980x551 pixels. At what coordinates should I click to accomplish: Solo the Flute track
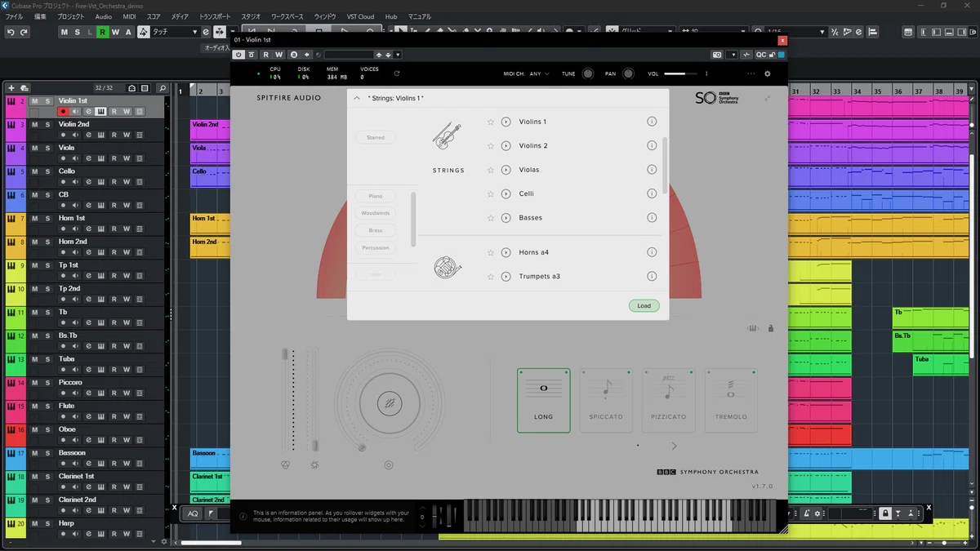[47, 406]
